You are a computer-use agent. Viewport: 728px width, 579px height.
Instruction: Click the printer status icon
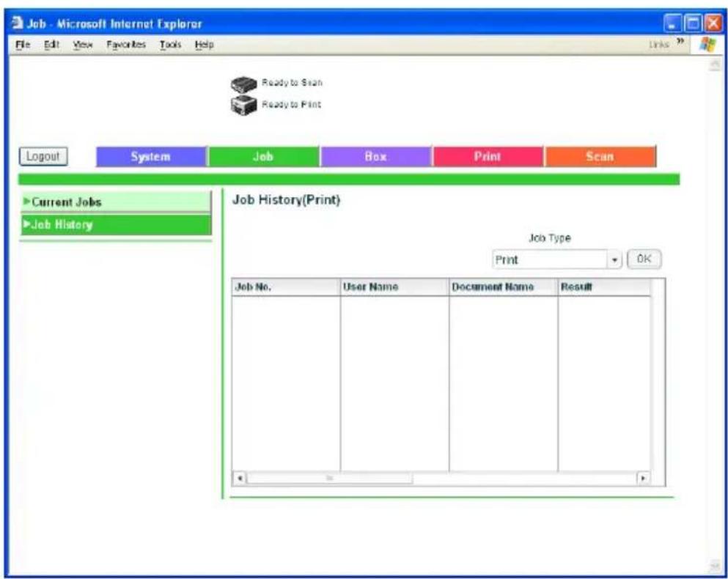pyautogui.click(x=243, y=106)
